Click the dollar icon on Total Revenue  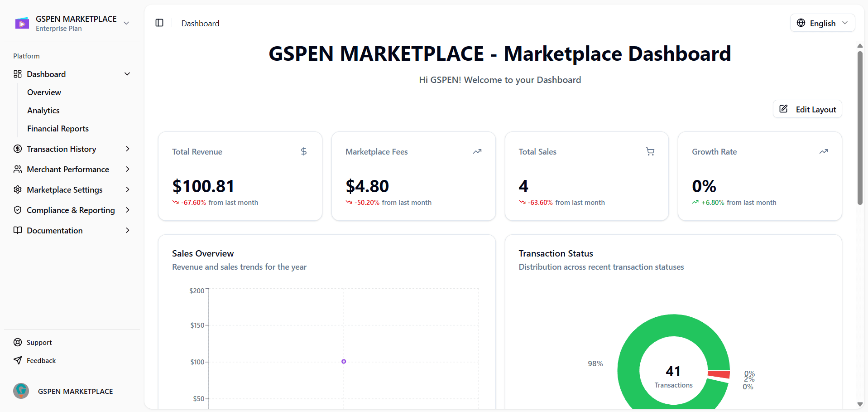point(304,151)
